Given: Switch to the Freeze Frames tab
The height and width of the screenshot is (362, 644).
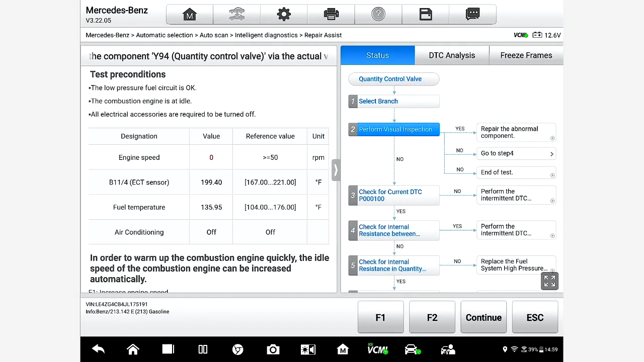Looking at the screenshot, I should coord(526,55).
